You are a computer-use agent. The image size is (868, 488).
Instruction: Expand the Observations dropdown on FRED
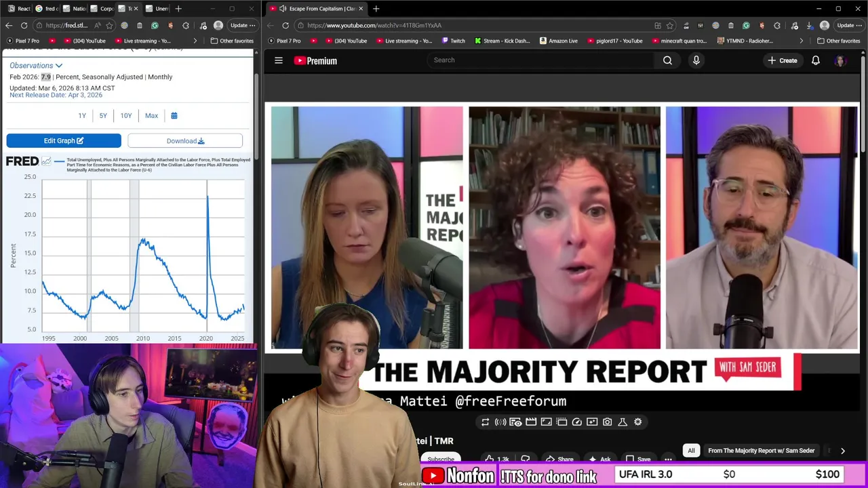point(35,66)
